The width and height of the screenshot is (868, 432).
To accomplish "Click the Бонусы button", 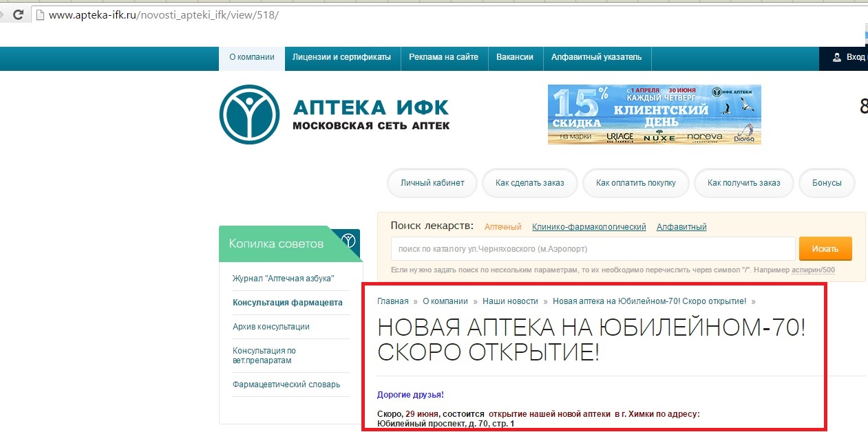I will tap(827, 183).
